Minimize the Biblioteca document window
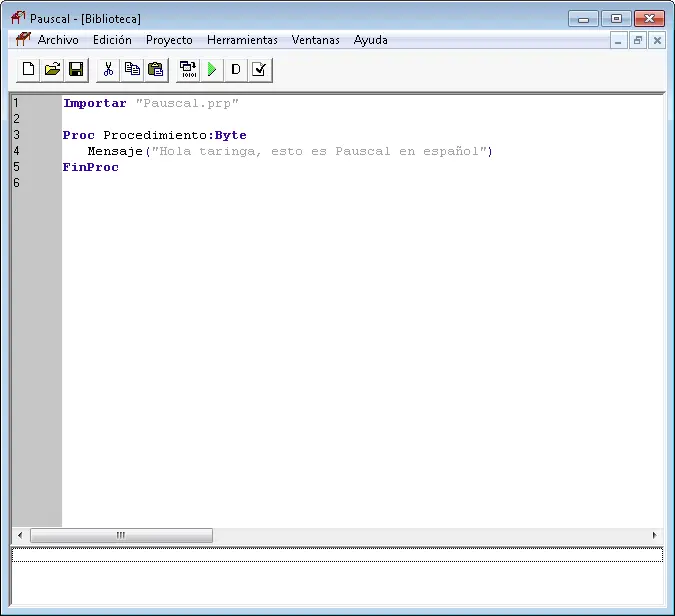Image resolution: width=675 pixels, height=616 pixels. click(x=618, y=41)
